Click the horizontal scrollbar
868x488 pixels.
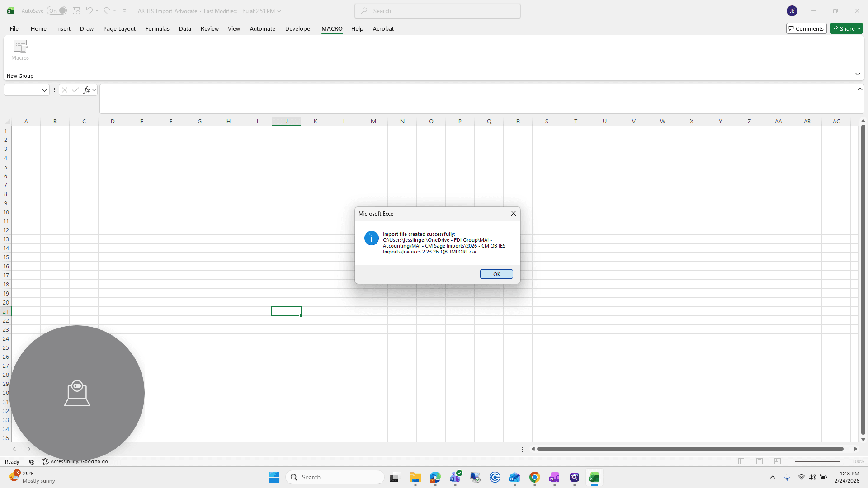tap(690, 449)
